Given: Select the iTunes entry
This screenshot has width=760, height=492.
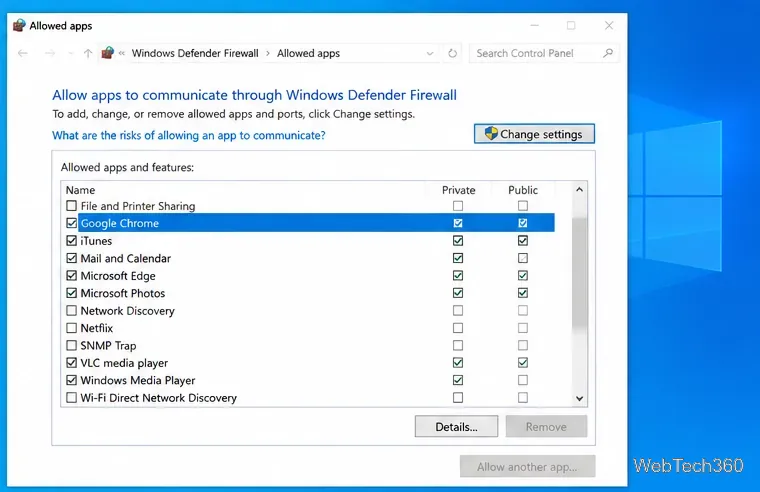Looking at the screenshot, I should [x=96, y=241].
